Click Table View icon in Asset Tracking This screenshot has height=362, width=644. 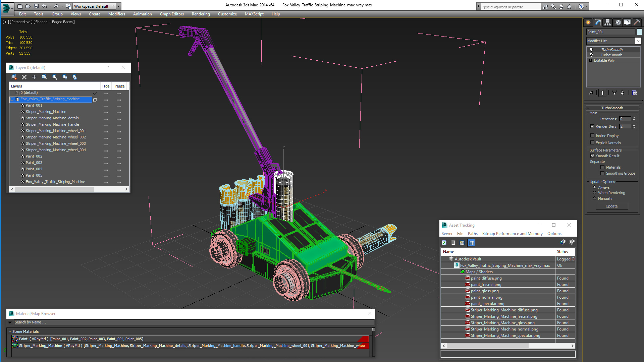click(x=472, y=243)
